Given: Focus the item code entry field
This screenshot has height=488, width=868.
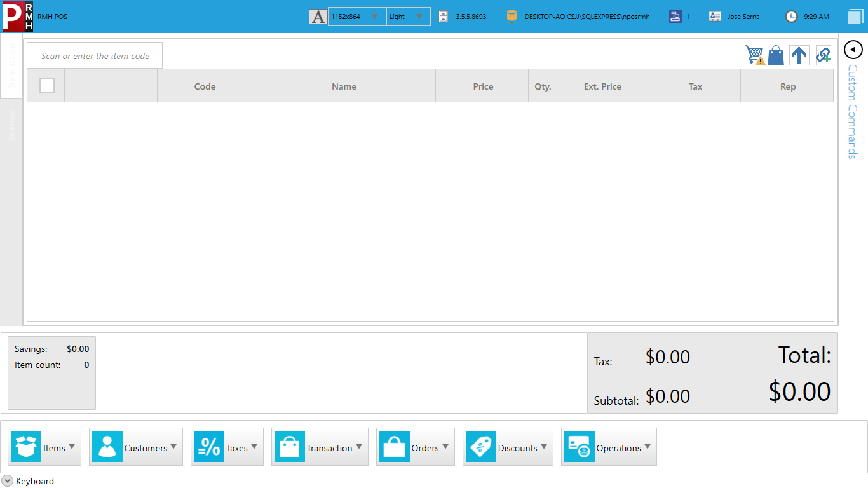Looking at the screenshot, I should point(95,56).
